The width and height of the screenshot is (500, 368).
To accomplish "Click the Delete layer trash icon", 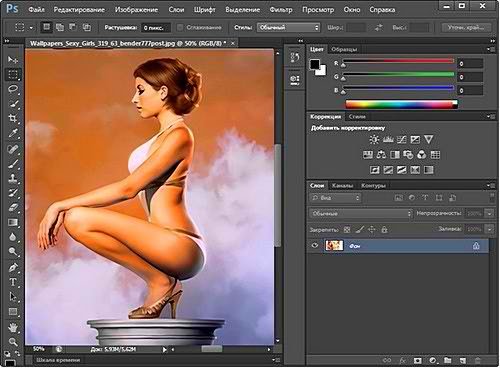I will click(477, 360).
